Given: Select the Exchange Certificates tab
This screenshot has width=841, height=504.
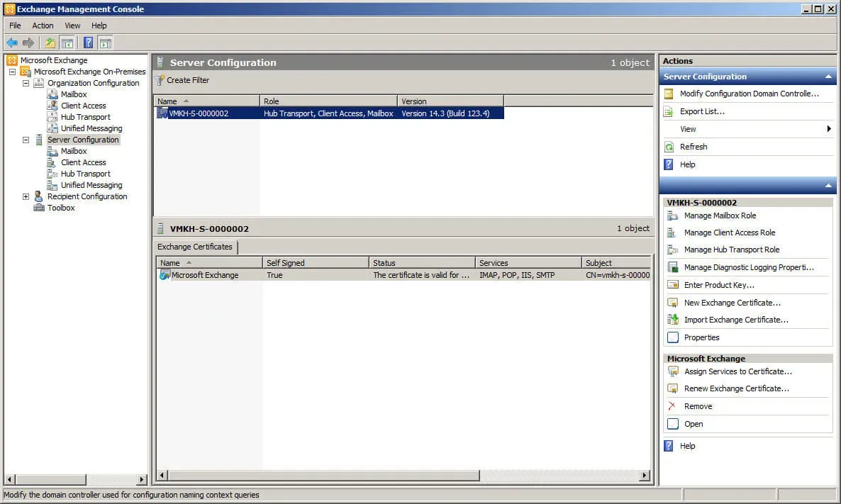Looking at the screenshot, I should click(195, 247).
